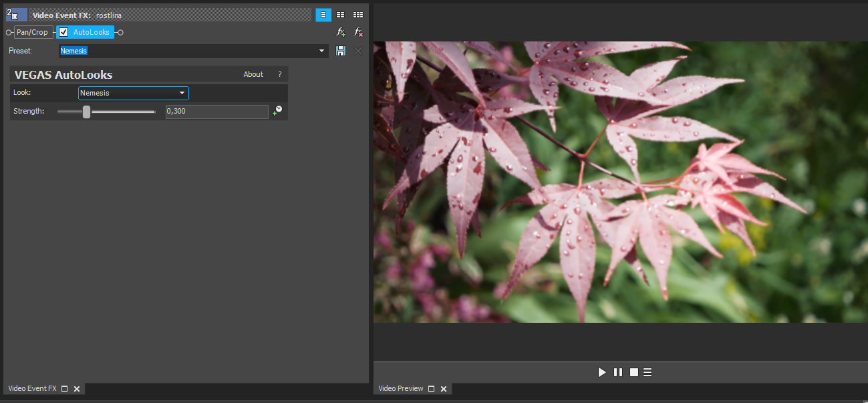This screenshot has height=403, width=868.
Task: Click the Strength value field 0,300
Action: click(216, 112)
